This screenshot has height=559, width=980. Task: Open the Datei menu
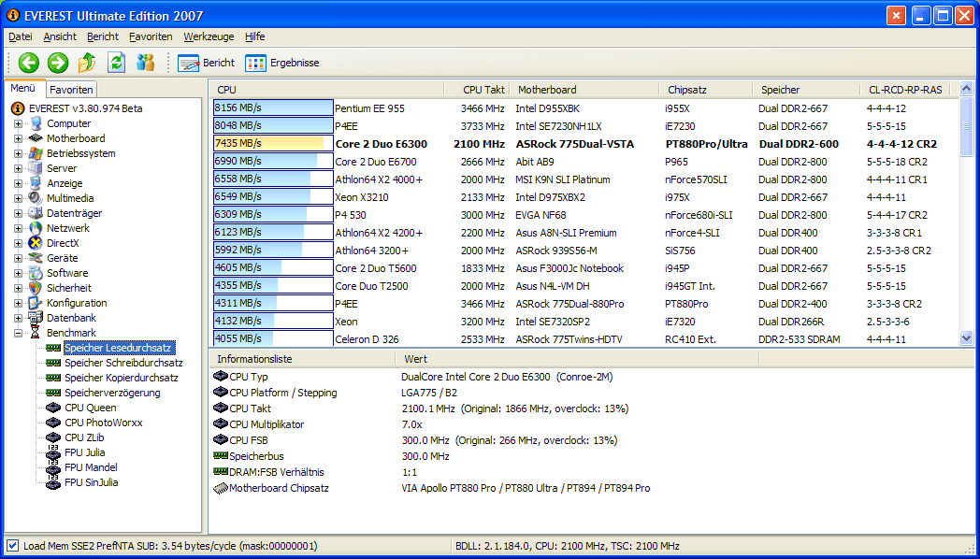coord(21,36)
